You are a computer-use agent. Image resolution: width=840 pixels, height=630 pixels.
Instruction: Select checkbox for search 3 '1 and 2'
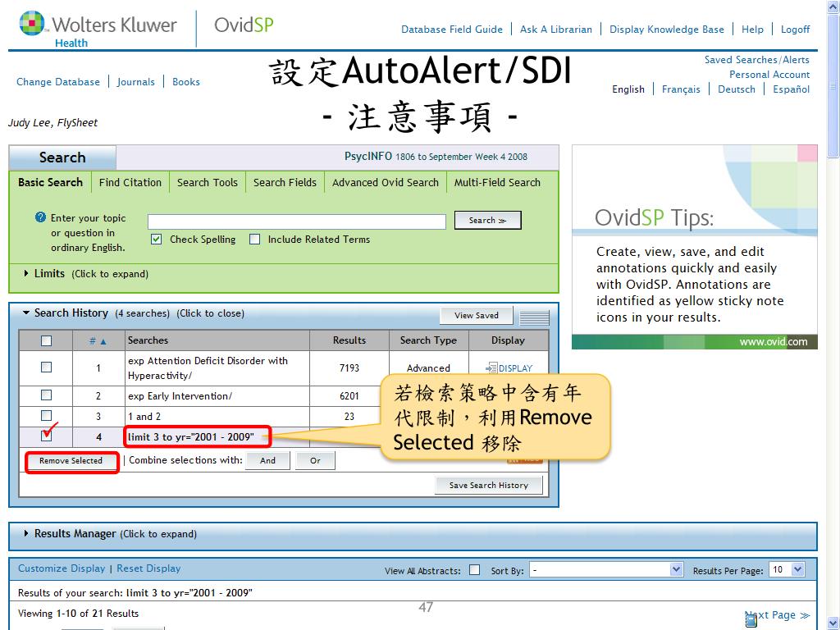tap(47, 415)
